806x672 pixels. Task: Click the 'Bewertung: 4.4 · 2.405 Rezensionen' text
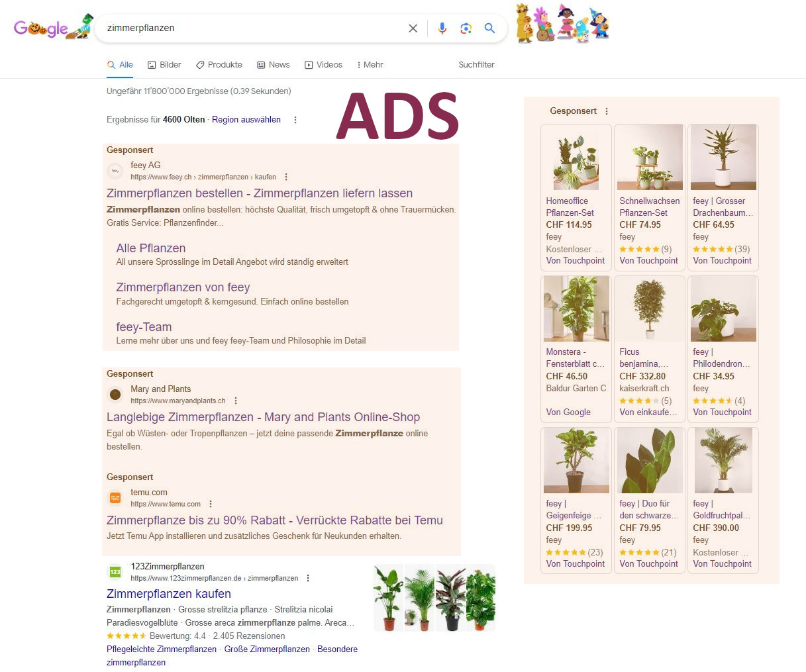[217, 636]
